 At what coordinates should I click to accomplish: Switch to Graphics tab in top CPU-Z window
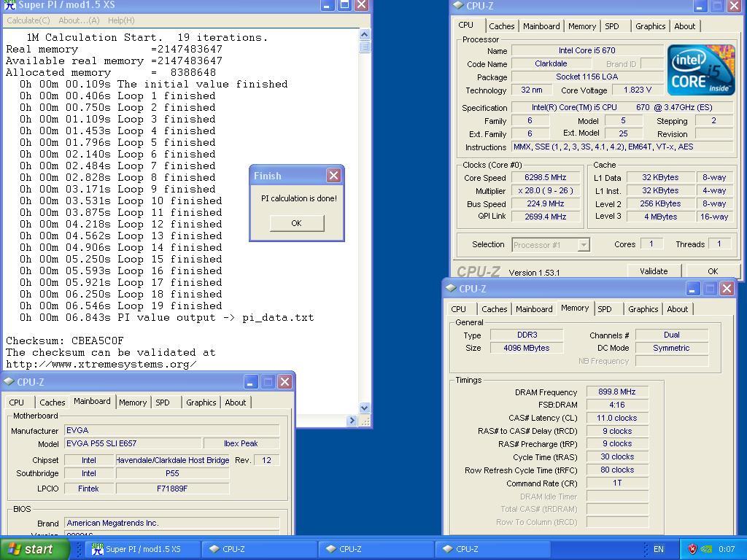click(650, 26)
